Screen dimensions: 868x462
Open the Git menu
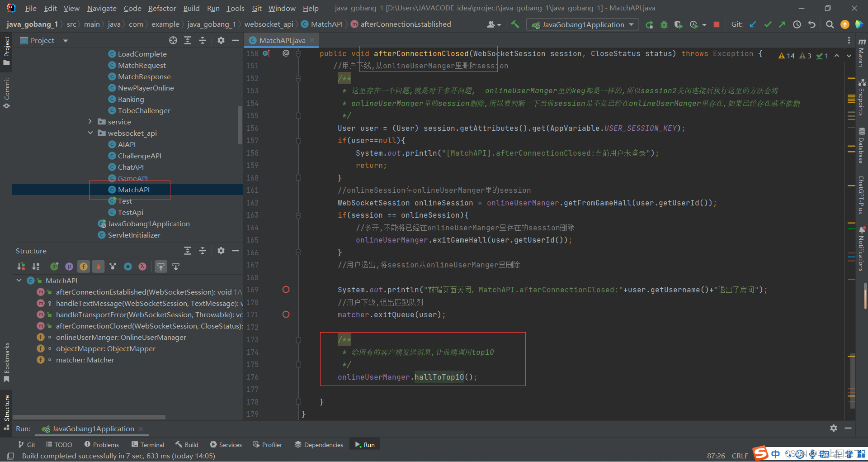point(257,8)
